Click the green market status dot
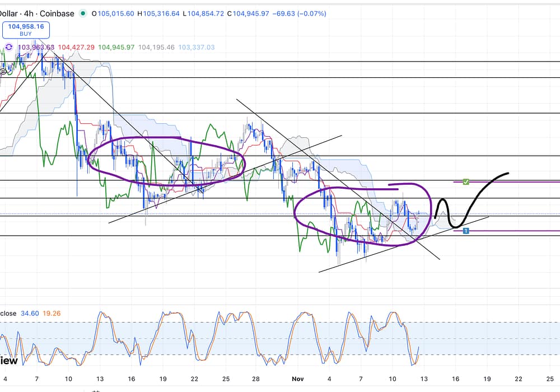The image size is (560, 392). [83, 13]
